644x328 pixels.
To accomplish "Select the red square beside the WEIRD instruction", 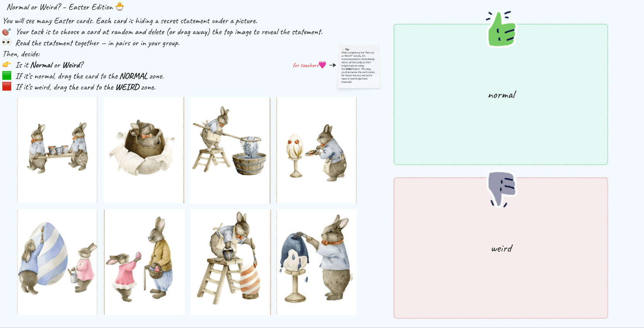I will point(7,86).
